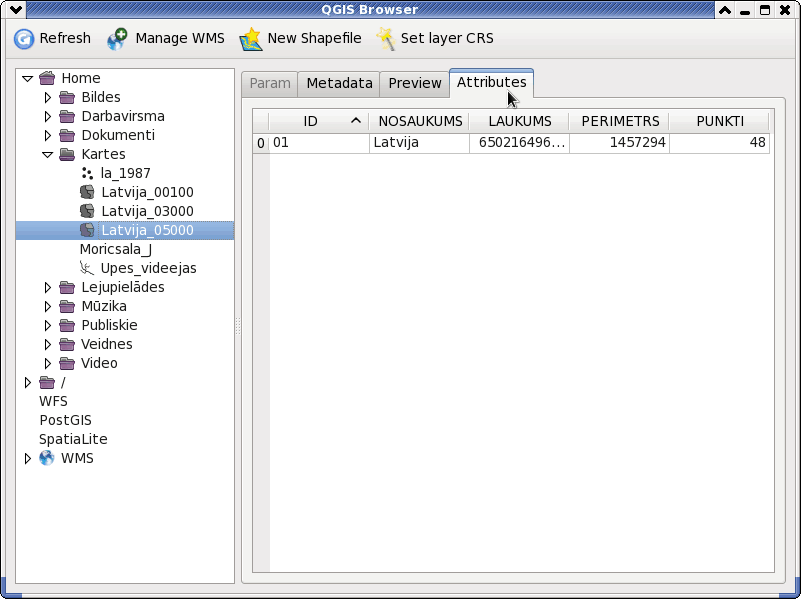The image size is (801, 599).
Task: Click the NOSAUKUMS column header
Action: [x=420, y=122]
